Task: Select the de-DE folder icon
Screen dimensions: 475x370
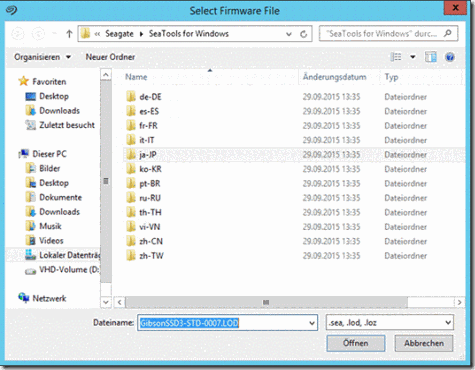Action: pyautogui.click(x=131, y=97)
